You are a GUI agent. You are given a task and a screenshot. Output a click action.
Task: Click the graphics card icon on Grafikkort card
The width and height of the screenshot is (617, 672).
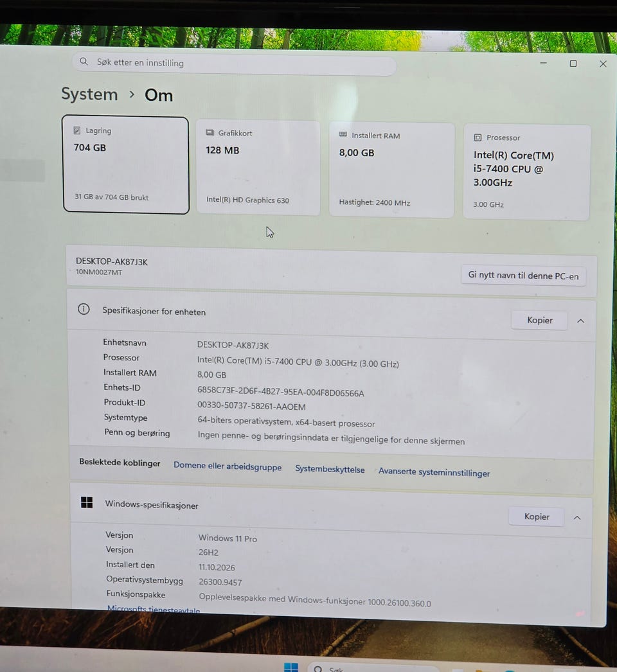click(x=210, y=132)
